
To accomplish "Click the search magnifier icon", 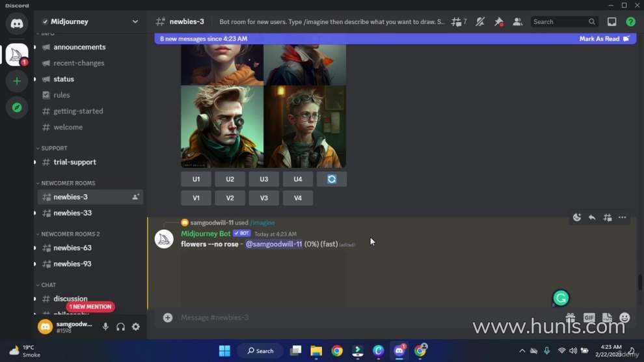I will pos(591,21).
